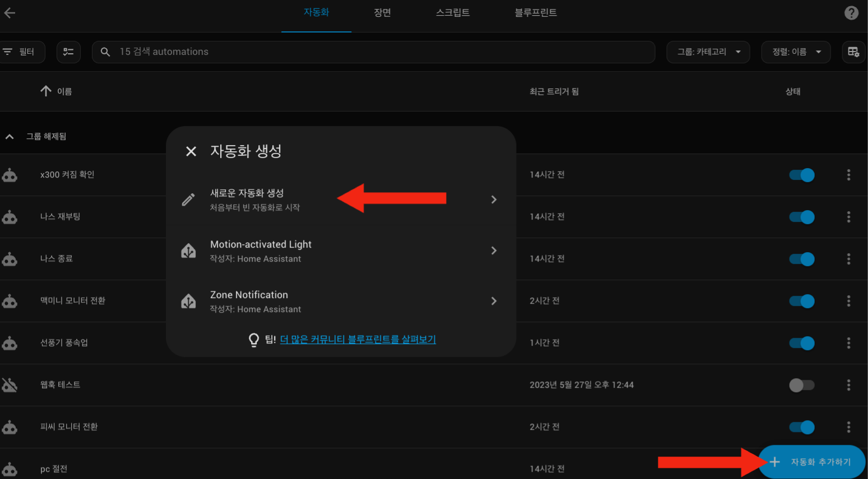Switch to the 블루프린트 tab
The image size is (868, 479).
536,13
